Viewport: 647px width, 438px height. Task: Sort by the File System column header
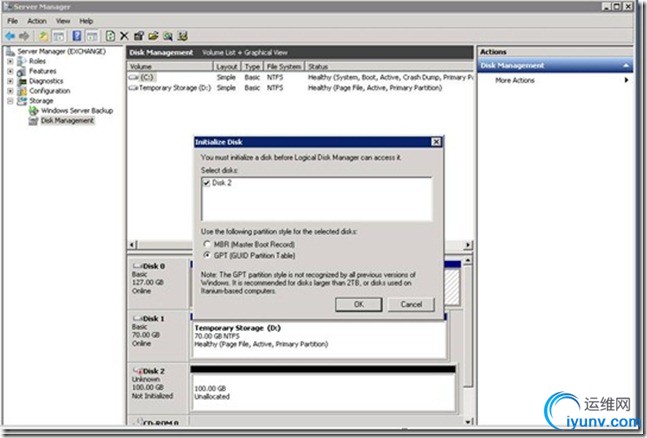(x=283, y=66)
